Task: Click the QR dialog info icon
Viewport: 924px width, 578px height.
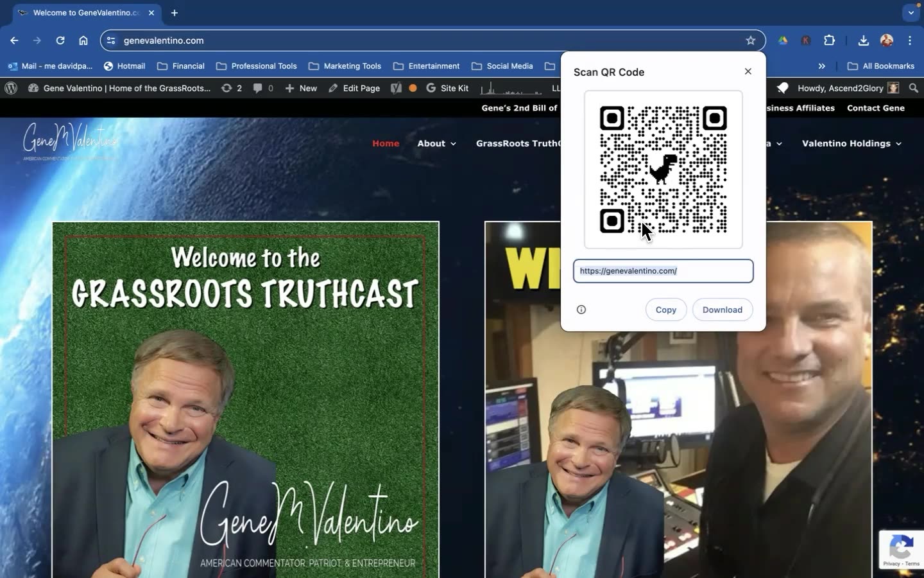Action: [581, 310]
